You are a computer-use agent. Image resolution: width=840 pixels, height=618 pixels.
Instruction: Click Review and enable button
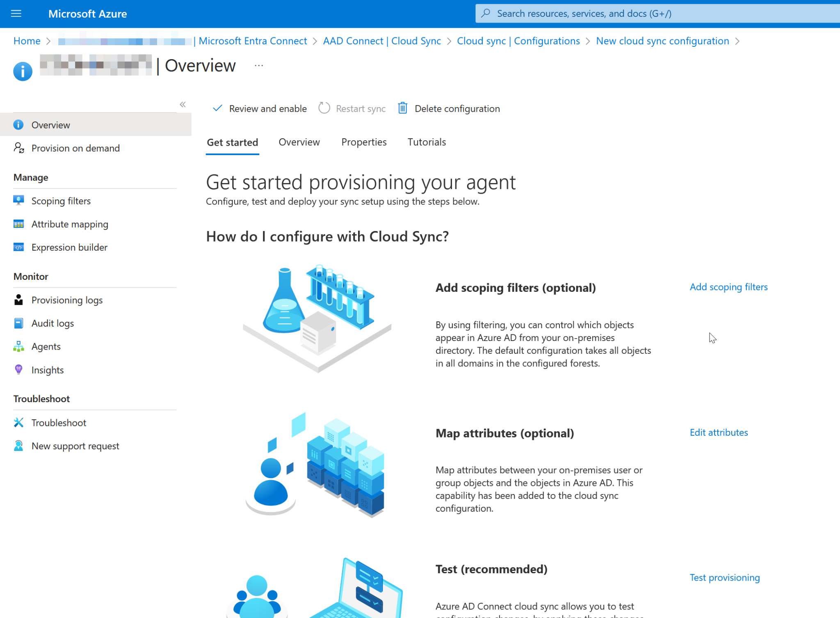[260, 108]
